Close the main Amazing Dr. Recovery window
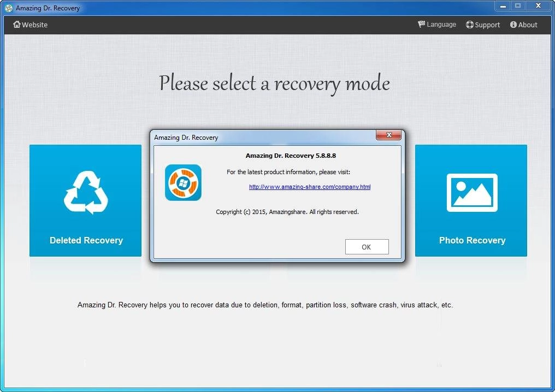 [538, 5]
